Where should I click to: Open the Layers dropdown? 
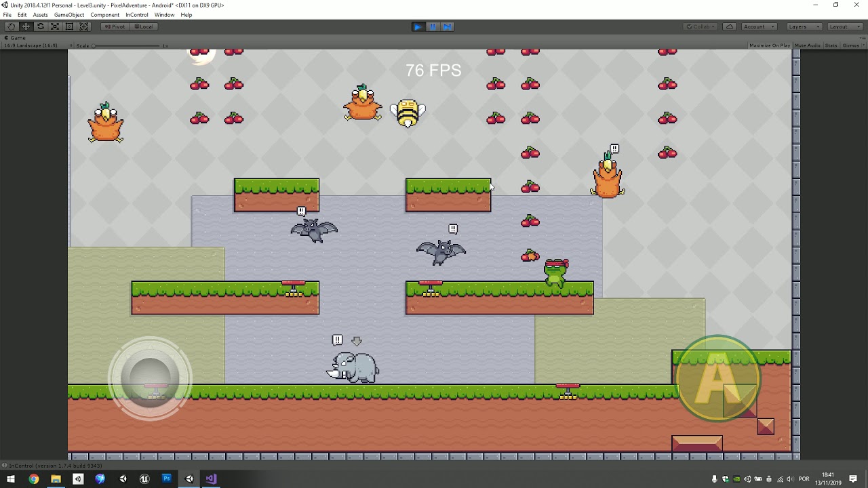804,26
